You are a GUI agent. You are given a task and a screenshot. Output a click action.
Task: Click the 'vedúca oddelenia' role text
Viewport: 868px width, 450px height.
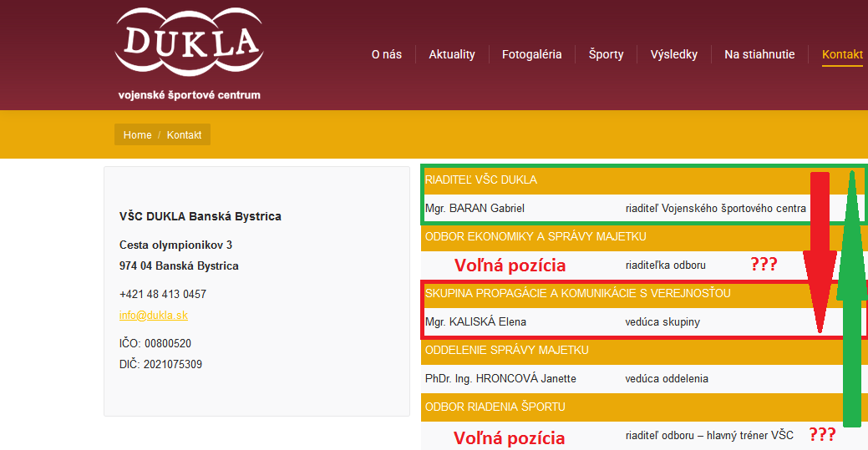tap(667, 378)
